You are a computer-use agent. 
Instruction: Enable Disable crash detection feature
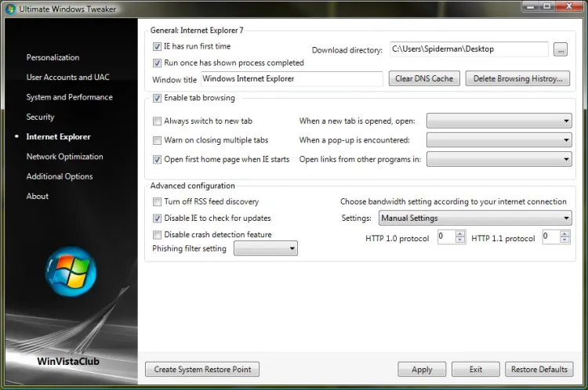click(x=157, y=234)
